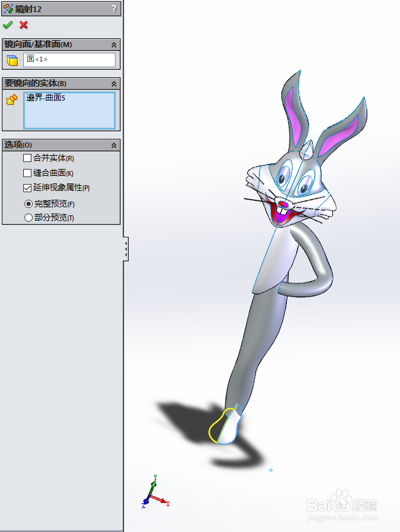The height and width of the screenshot is (532, 400).
Task: Click the bodies to mirror icon
Action: (x=12, y=99)
